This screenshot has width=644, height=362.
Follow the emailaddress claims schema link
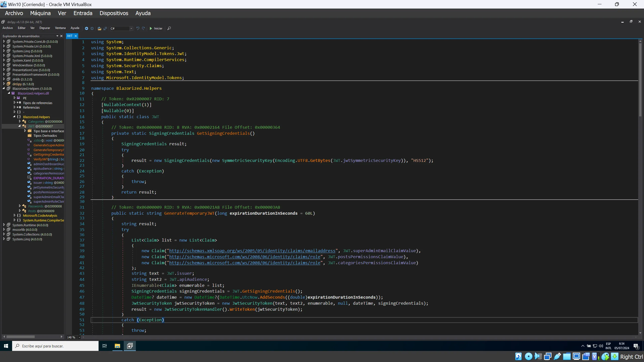[x=252, y=251]
